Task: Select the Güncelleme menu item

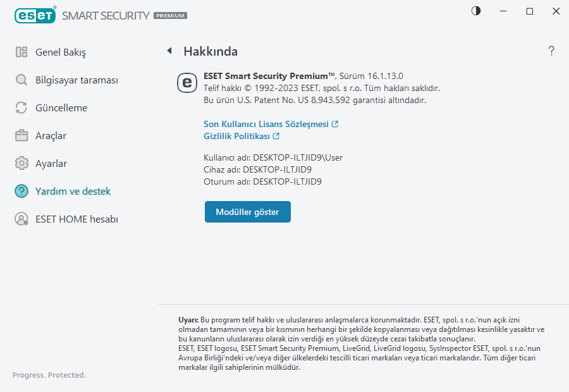Action: click(61, 108)
